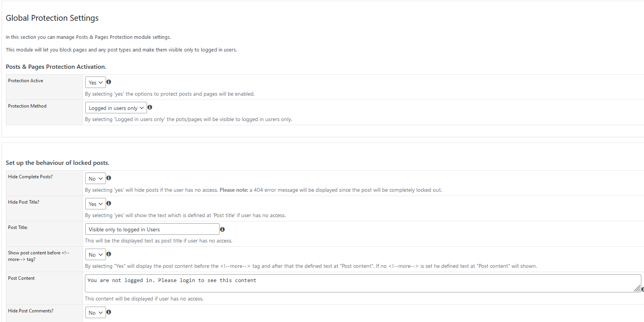
Task: Click info icon beside Post Content textarea
Action: 642,289
